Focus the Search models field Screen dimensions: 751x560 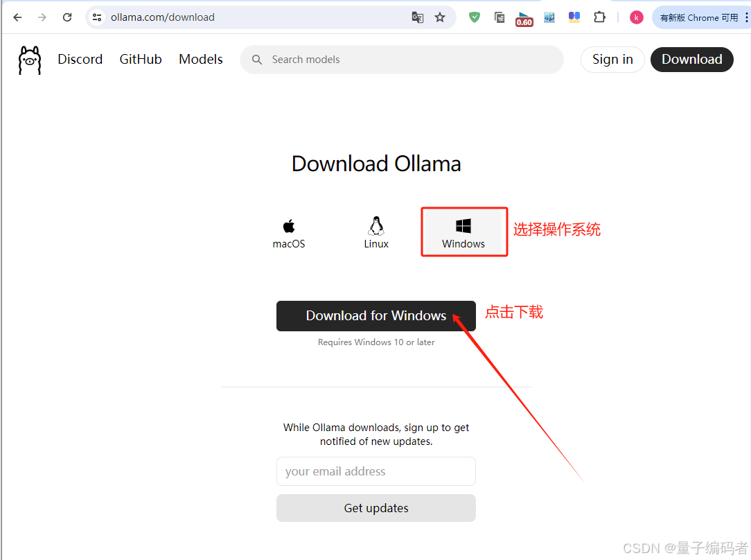[x=401, y=60]
